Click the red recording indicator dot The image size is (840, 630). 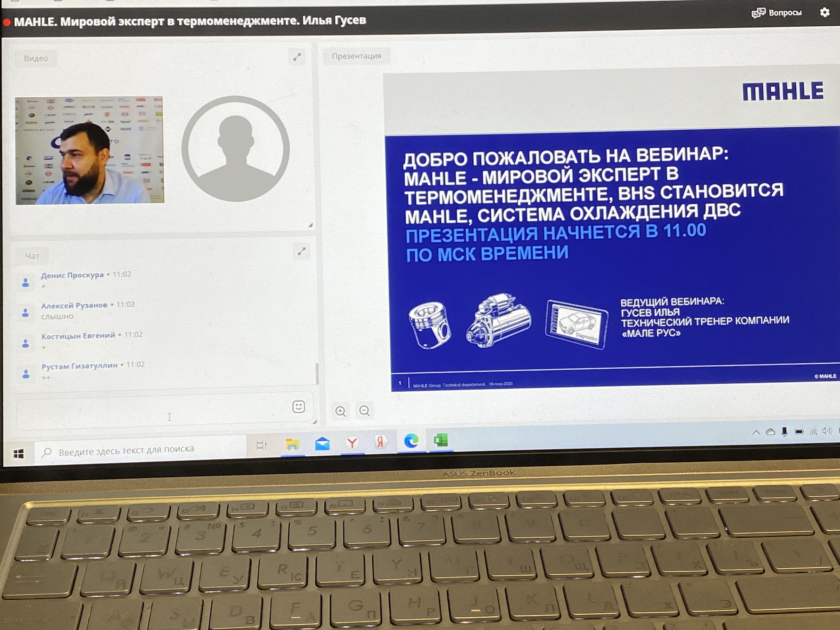[x=6, y=22]
